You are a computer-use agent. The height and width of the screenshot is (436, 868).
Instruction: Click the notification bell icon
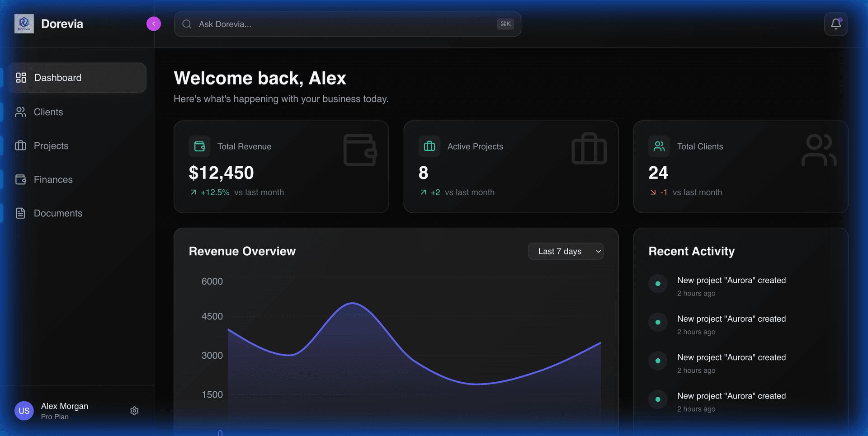pos(836,23)
